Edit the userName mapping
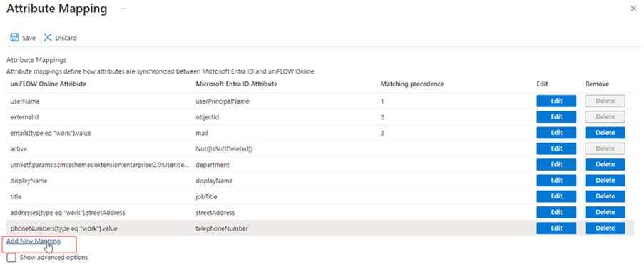 (x=556, y=101)
